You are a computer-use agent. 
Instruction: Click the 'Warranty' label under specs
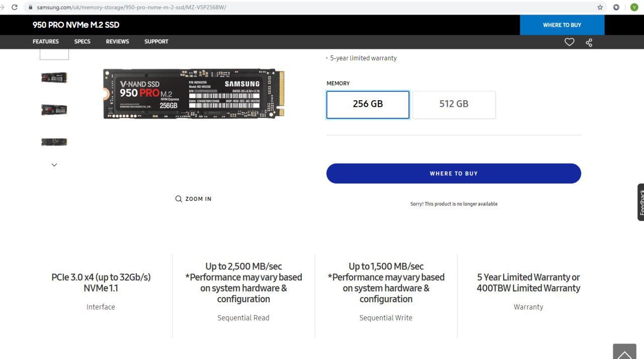tap(528, 307)
